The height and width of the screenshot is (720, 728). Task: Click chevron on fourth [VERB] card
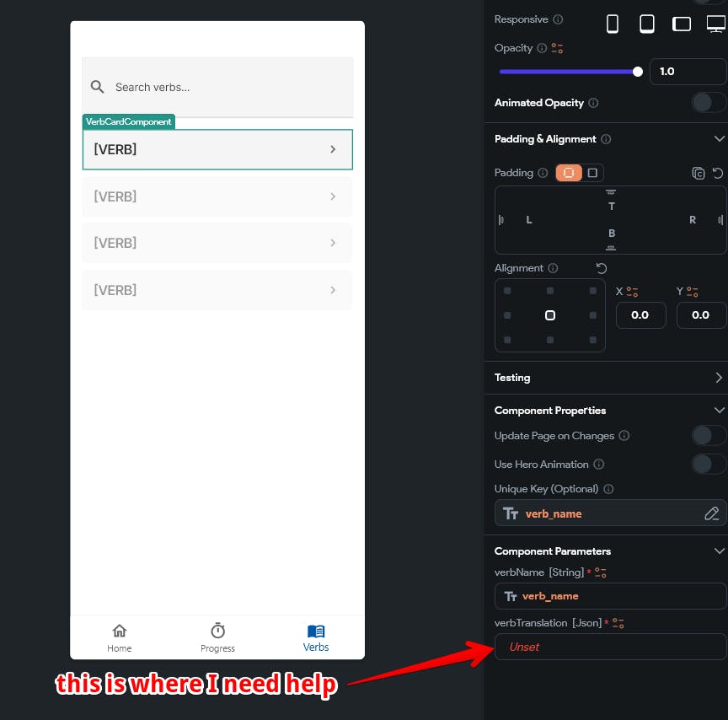[333, 290]
